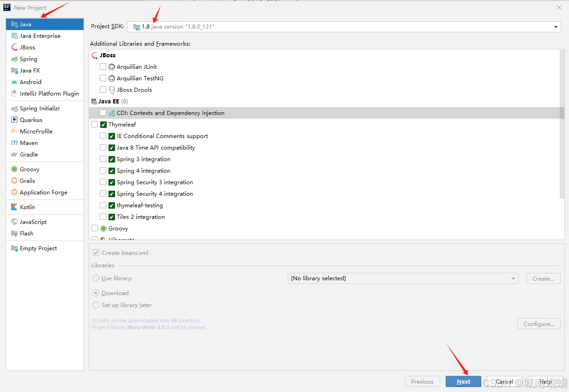
Task: Select Empty Project type
Action: point(45,248)
